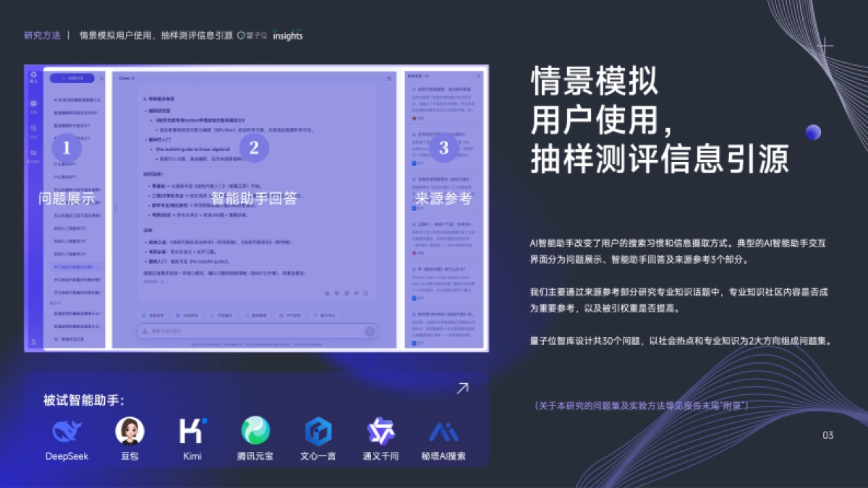Click the Kimi 'K' logo icon
Viewport: 868px width, 488px height.
(190, 432)
